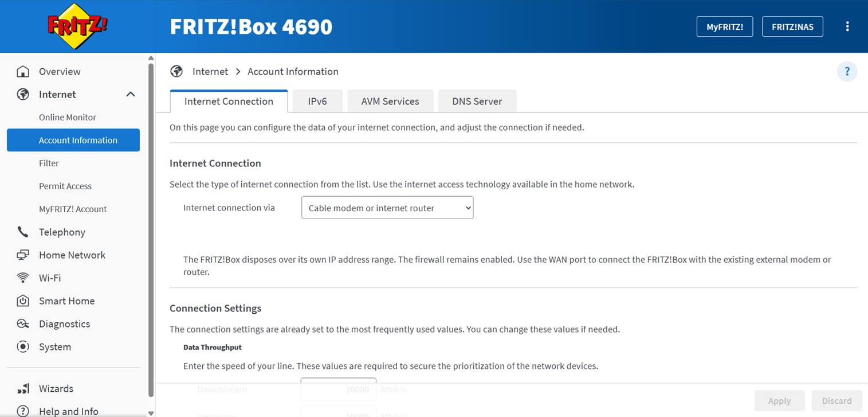Image resolution: width=868 pixels, height=417 pixels.
Task: Click the MyFRITZ! header button
Action: tap(725, 27)
